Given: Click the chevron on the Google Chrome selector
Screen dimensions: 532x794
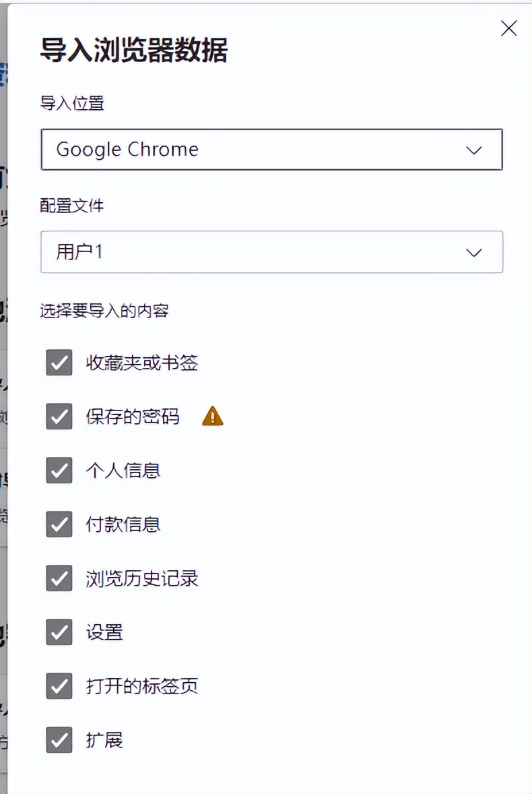Looking at the screenshot, I should click(473, 150).
